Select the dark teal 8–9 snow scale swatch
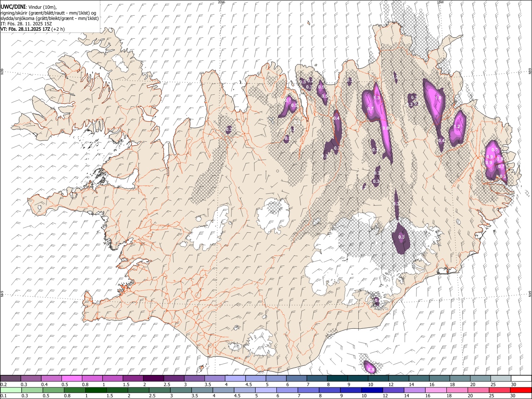The width and height of the screenshot is (532, 399). (x=337, y=379)
